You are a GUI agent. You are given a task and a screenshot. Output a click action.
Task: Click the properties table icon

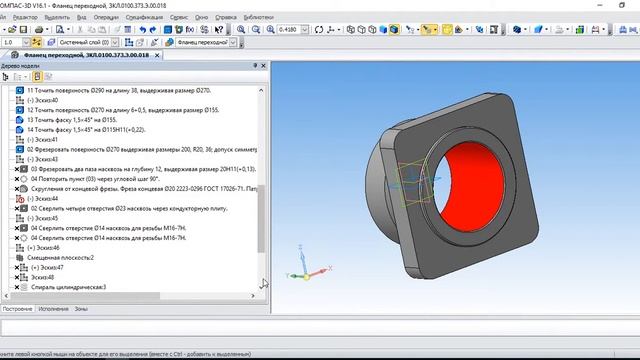click(x=128, y=29)
